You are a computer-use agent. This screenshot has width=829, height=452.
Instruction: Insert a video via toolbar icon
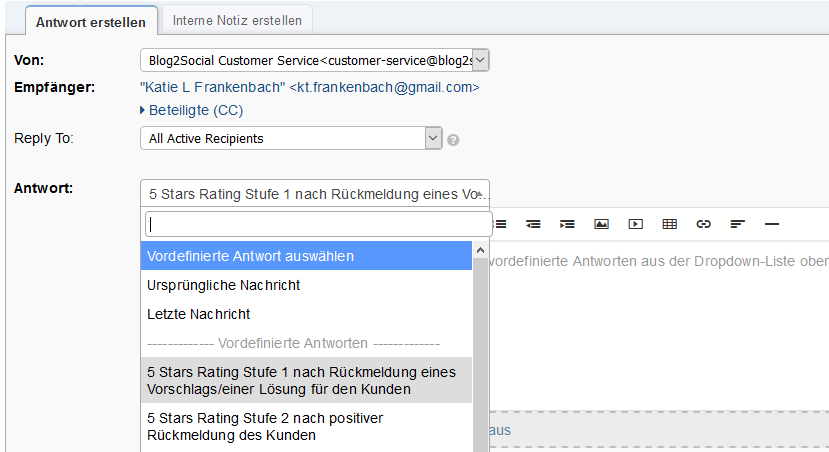pos(635,224)
